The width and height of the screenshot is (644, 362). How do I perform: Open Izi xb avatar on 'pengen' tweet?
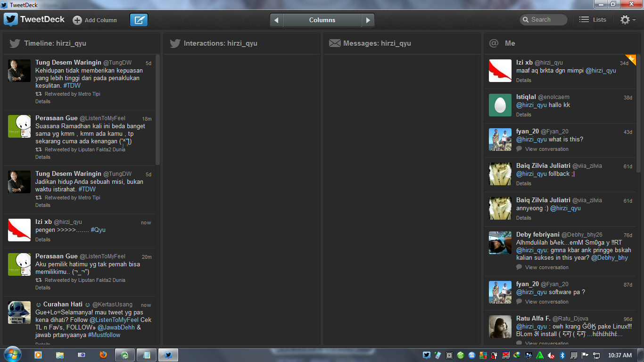19,230
